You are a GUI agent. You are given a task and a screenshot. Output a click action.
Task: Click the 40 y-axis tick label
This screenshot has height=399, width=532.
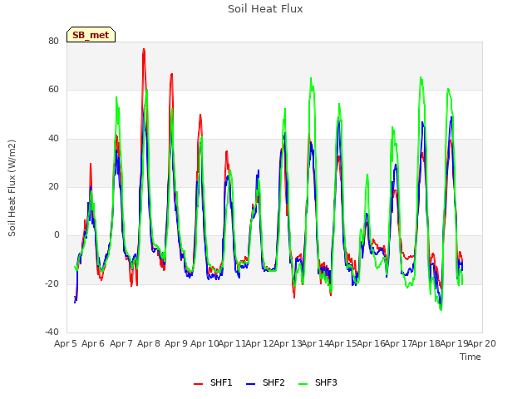53,139
